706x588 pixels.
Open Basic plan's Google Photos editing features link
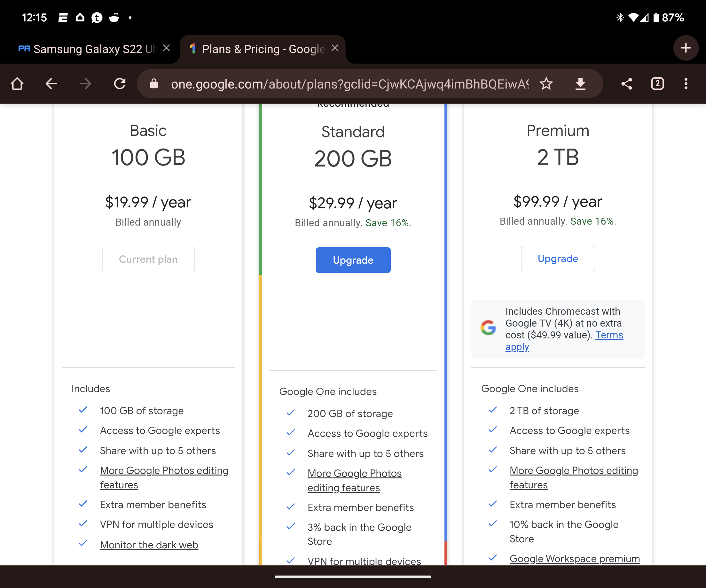point(164,470)
